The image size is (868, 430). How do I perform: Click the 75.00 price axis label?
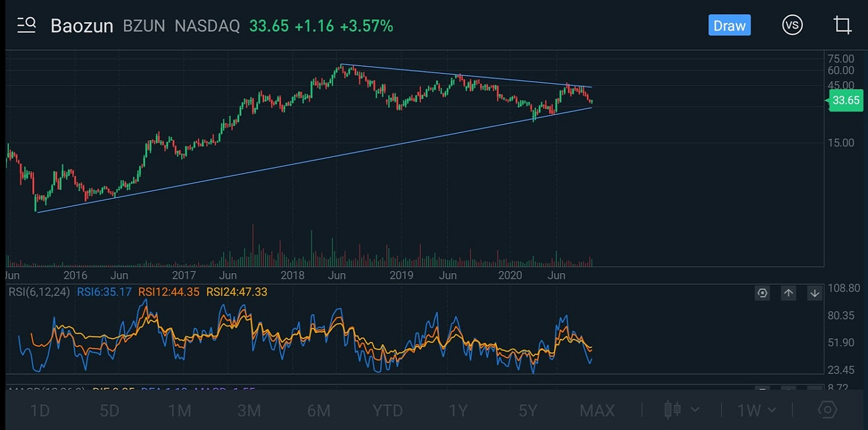841,58
